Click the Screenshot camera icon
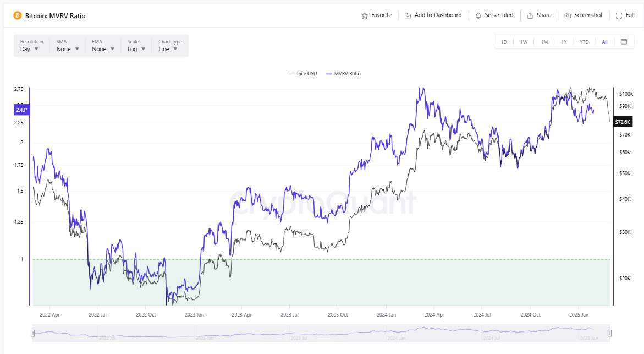 click(x=568, y=15)
